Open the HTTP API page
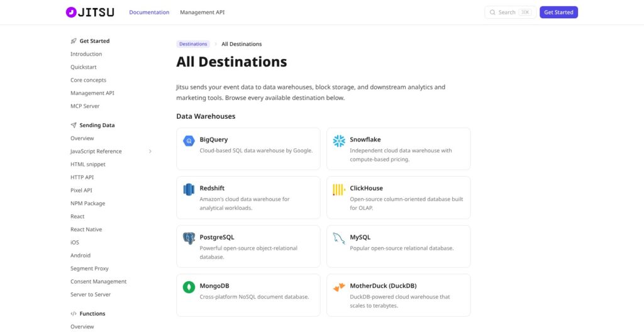 (82, 177)
